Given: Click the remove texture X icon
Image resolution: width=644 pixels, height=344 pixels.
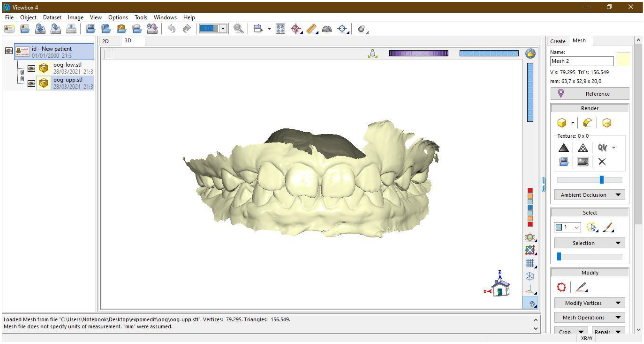Looking at the screenshot, I should tap(602, 162).
